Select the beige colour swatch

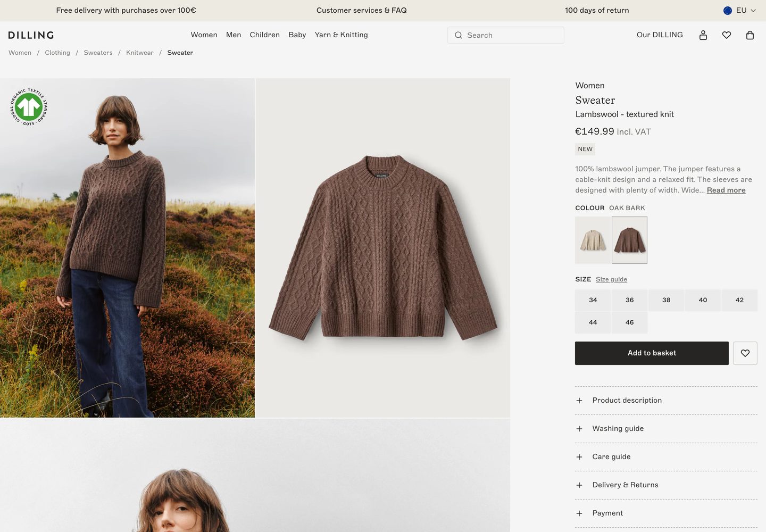coord(593,240)
